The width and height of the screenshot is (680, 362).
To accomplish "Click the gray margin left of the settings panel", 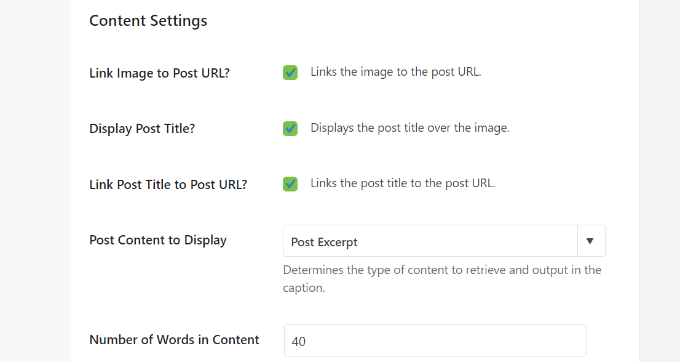I will [x=35, y=181].
